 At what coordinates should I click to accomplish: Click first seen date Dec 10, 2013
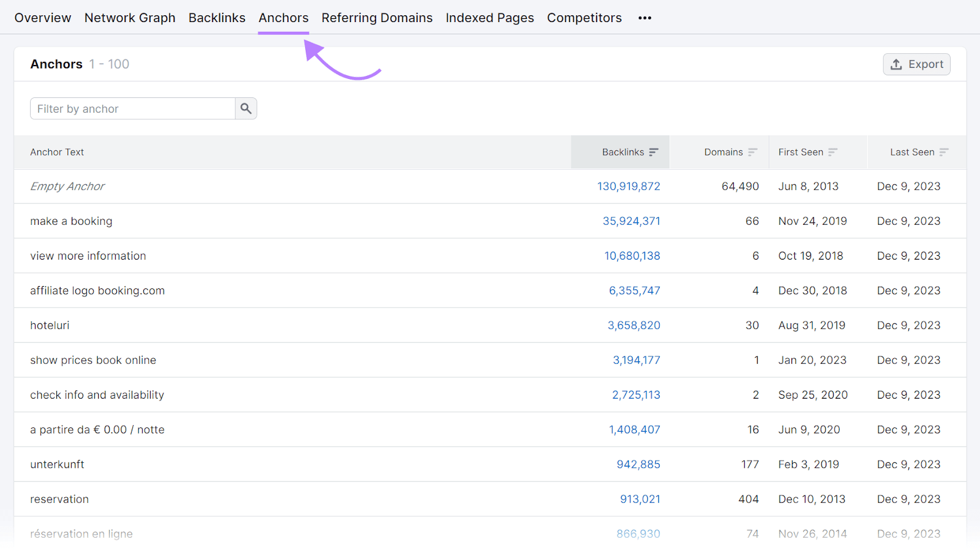coord(812,499)
